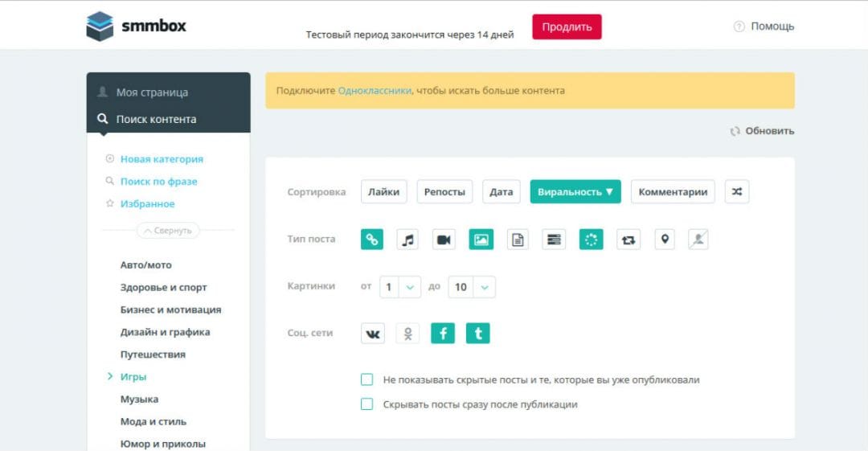Open Поиск по фразе
Viewport: 868px width, 451px height.
click(x=159, y=181)
